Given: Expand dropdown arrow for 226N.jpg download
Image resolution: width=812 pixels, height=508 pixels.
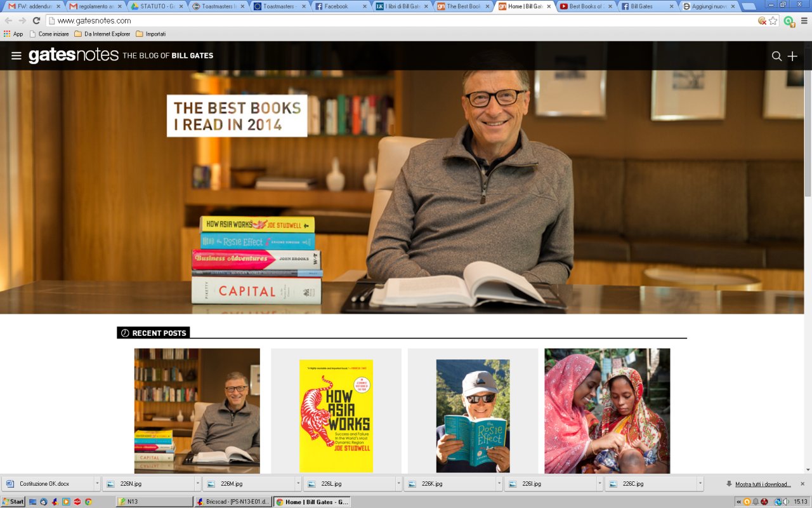Looking at the screenshot, I should tap(197, 484).
